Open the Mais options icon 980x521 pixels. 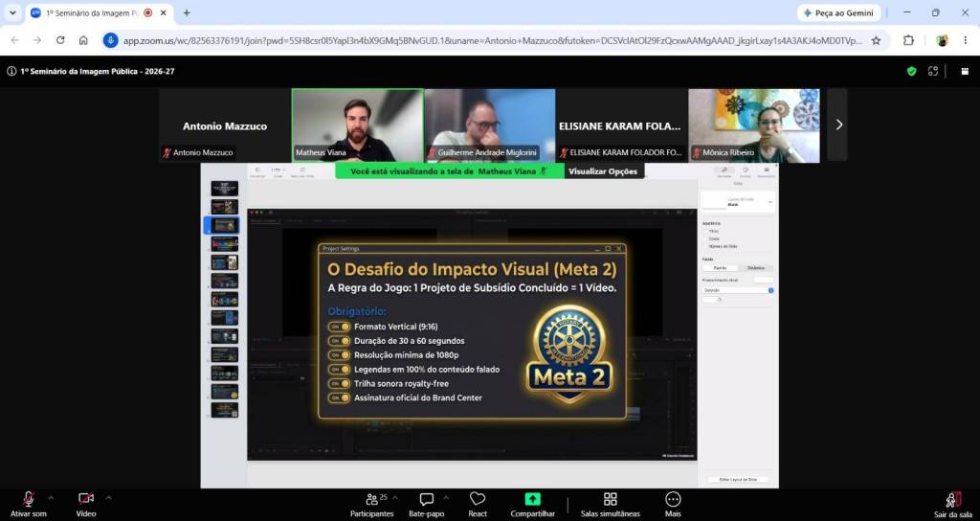click(673, 499)
